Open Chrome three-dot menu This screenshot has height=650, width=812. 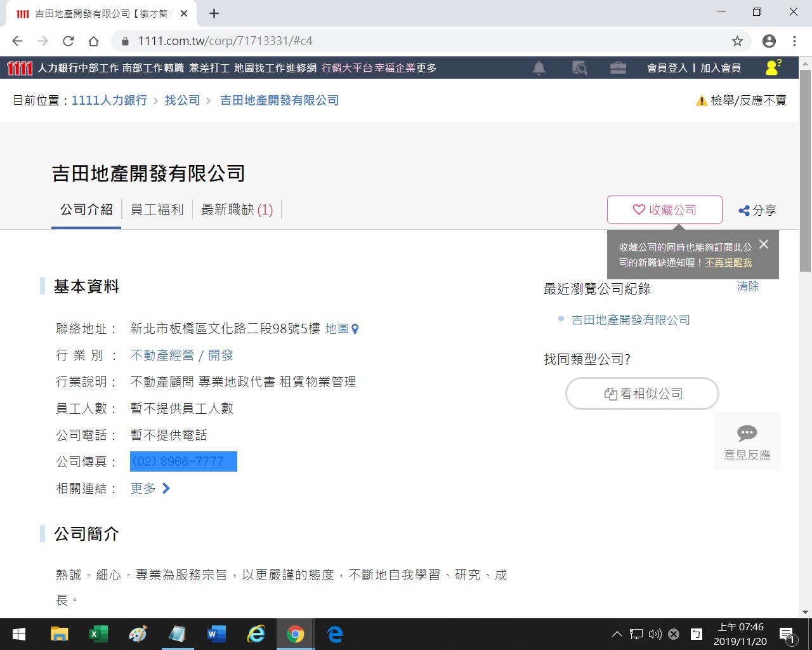click(794, 41)
